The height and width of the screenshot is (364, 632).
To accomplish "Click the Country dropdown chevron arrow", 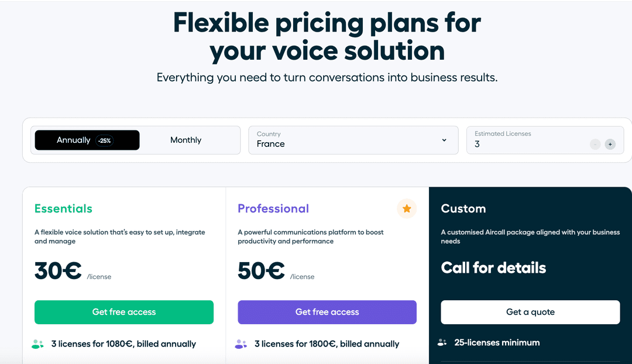I will 444,140.
